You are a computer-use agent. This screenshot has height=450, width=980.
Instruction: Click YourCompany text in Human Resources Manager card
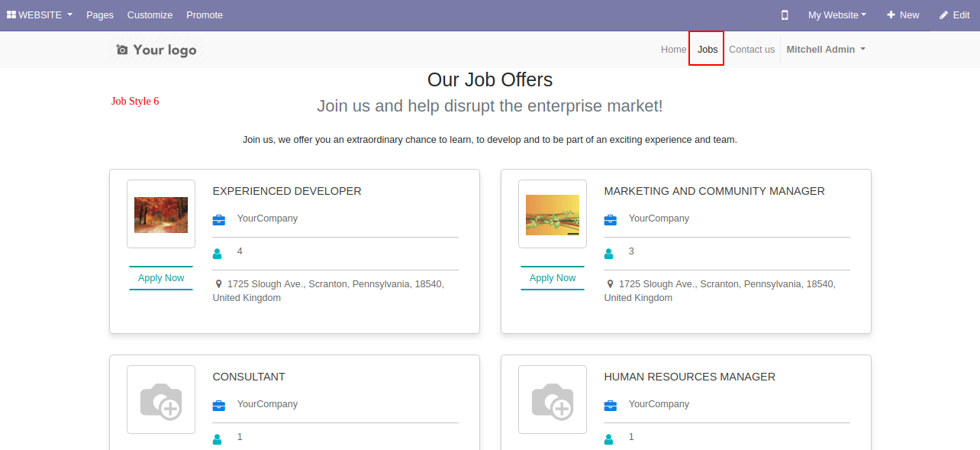click(659, 404)
